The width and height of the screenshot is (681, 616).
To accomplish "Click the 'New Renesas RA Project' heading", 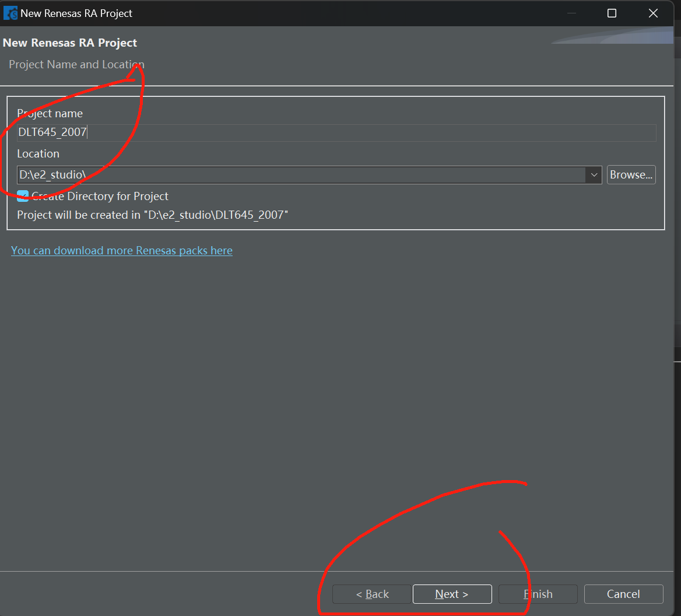I will pos(70,43).
